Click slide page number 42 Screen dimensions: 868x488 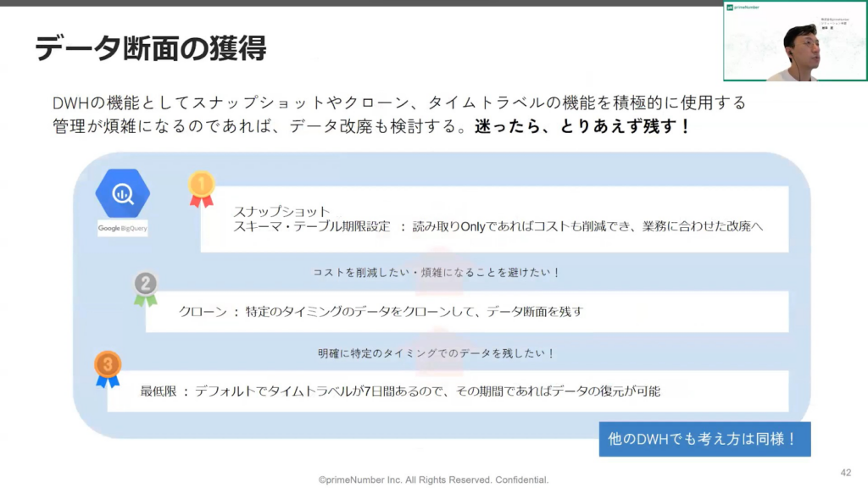(845, 472)
